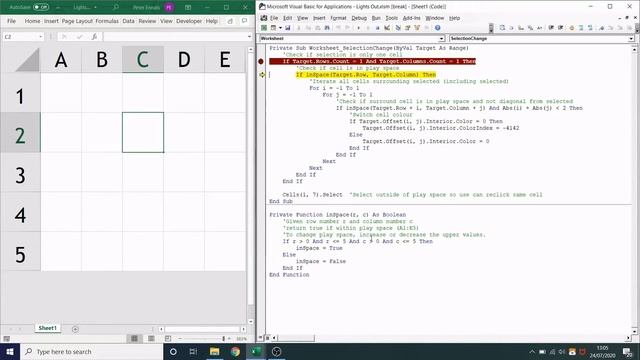Toggle the AutoSave switch in Excel
The height and width of the screenshot is (360, 640).
pos(41,7)
